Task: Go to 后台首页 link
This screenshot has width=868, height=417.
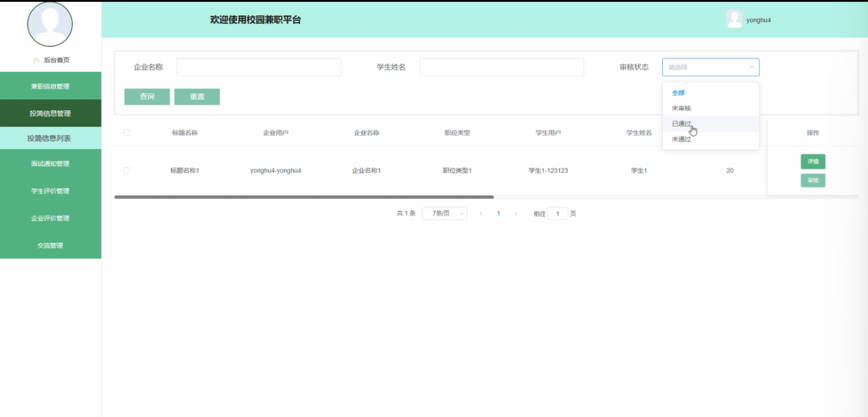Action: pos(56,60)
